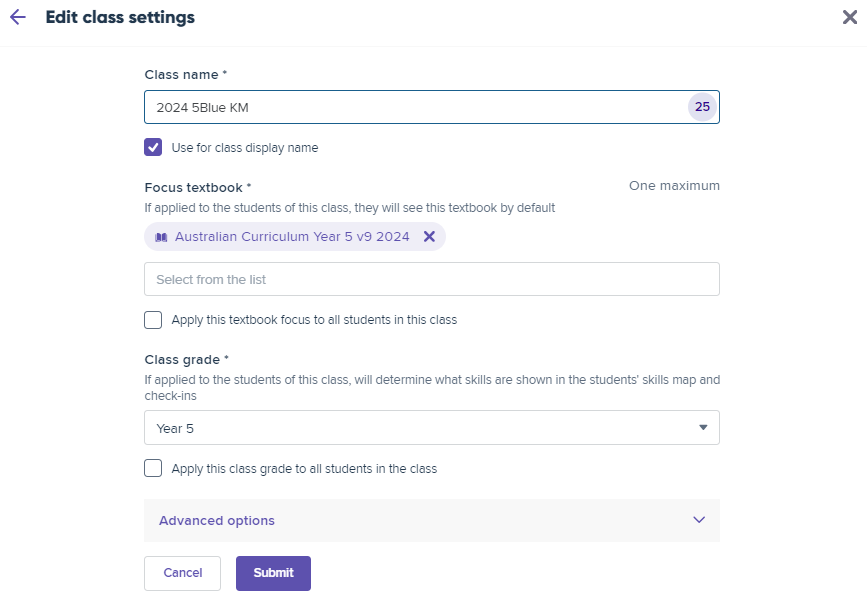Click the textbook book icon in chip

[161, 237]
